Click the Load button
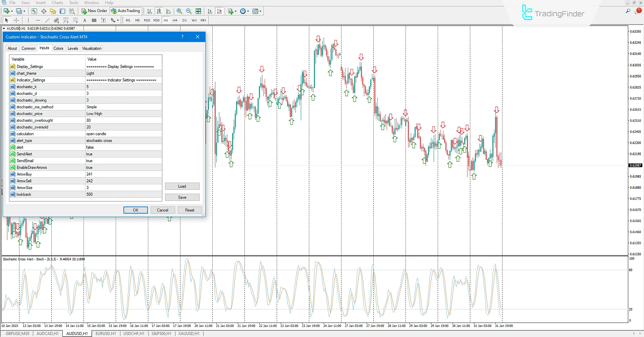This screenshot has height=337, width=644. [x=182, y=186]
